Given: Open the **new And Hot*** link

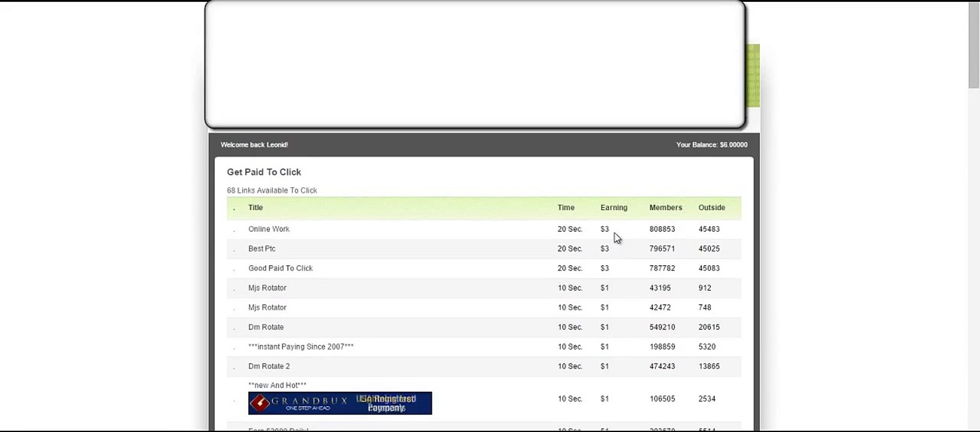Looking at the screenshot, I should [x=278, y=385].
